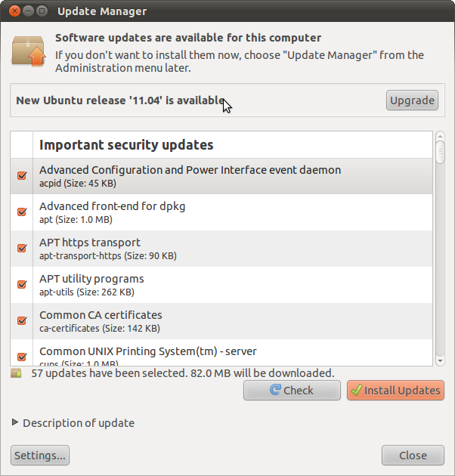Viewport: 455px width, 476px height.
Task: Open the Settings... dialog
Action: [40, 456]
